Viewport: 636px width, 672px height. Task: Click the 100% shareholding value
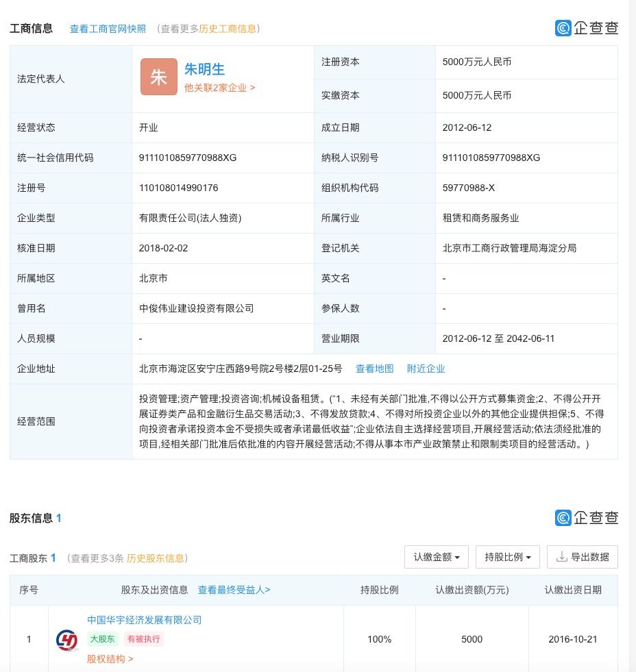[x=379, y=639]
